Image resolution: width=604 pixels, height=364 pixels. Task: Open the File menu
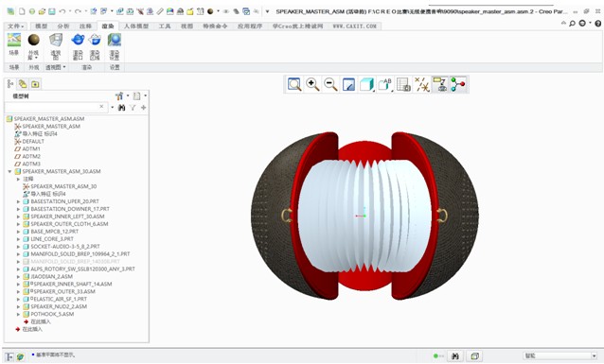[x=16, y=26]
